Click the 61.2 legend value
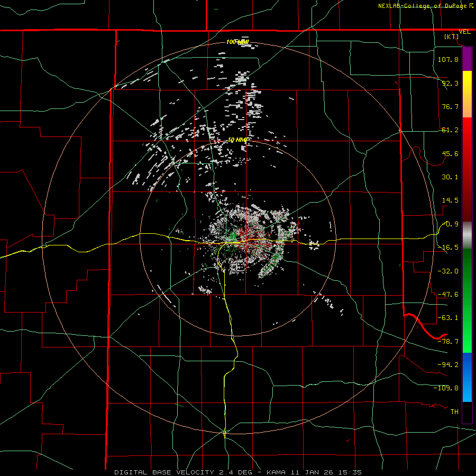476x476 pixels. (450, 130)
